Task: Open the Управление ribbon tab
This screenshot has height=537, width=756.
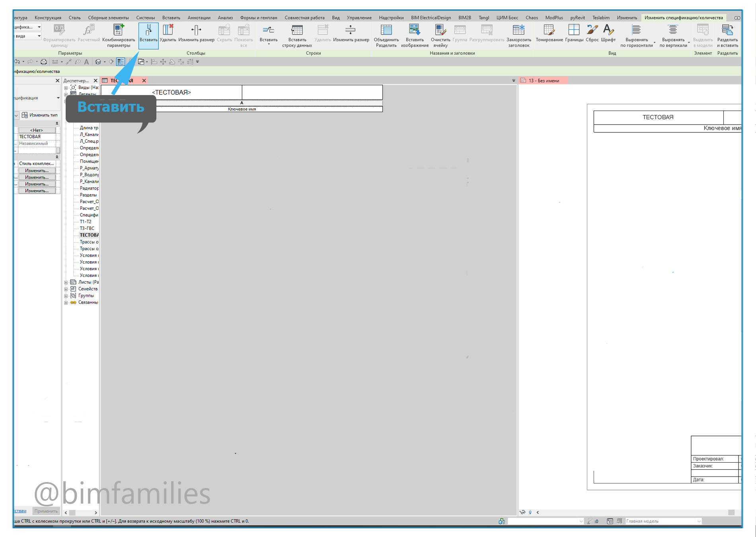Action: point(359,18)
